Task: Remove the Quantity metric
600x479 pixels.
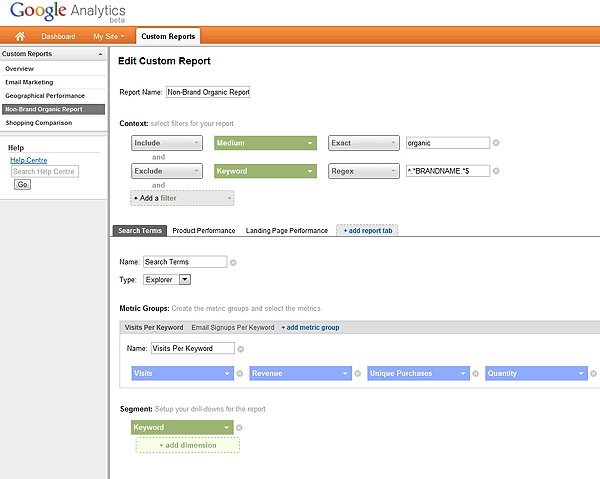Action: click(593, 374)
